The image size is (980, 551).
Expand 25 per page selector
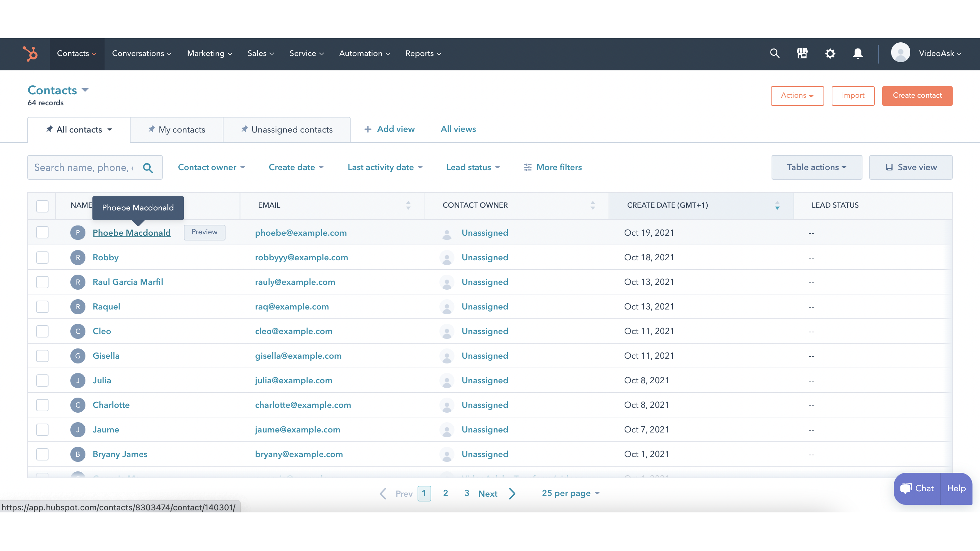tap(570, 493)
